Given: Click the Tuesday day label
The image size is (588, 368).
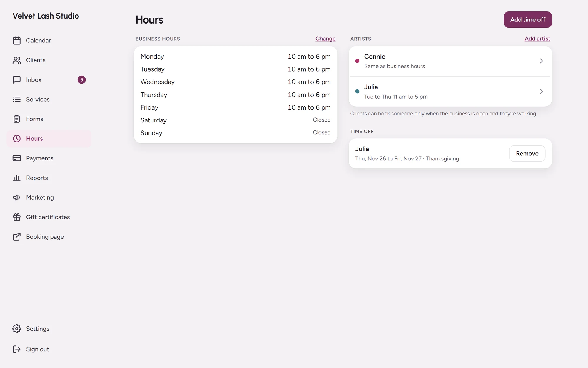Looking at the screenshot, I should coord(153,69).
